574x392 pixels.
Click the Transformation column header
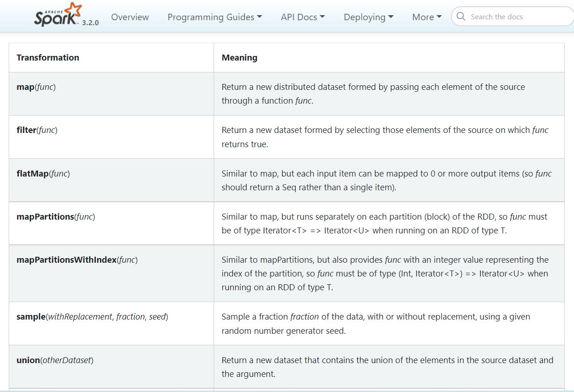click(48, 57)
